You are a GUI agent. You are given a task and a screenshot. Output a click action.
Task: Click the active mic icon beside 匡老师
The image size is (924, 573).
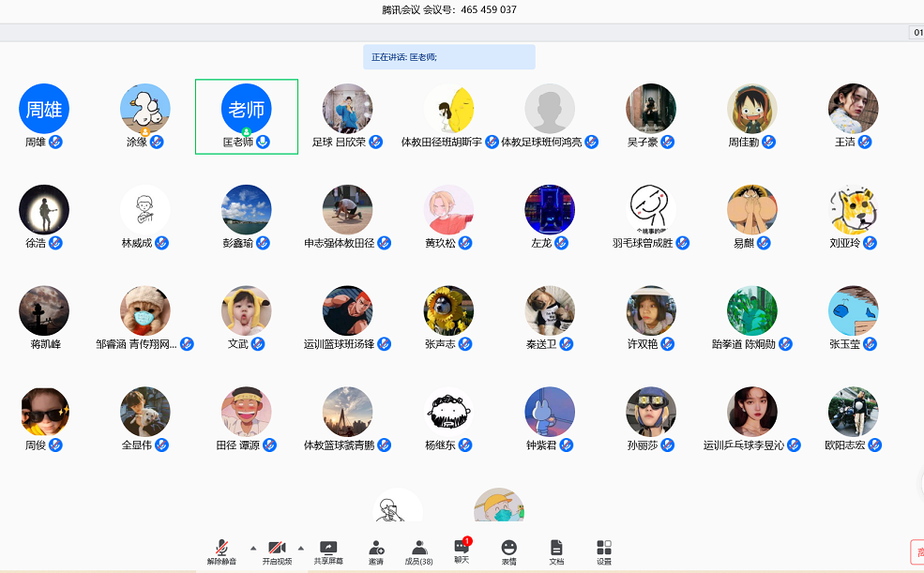tap(264, 142)
